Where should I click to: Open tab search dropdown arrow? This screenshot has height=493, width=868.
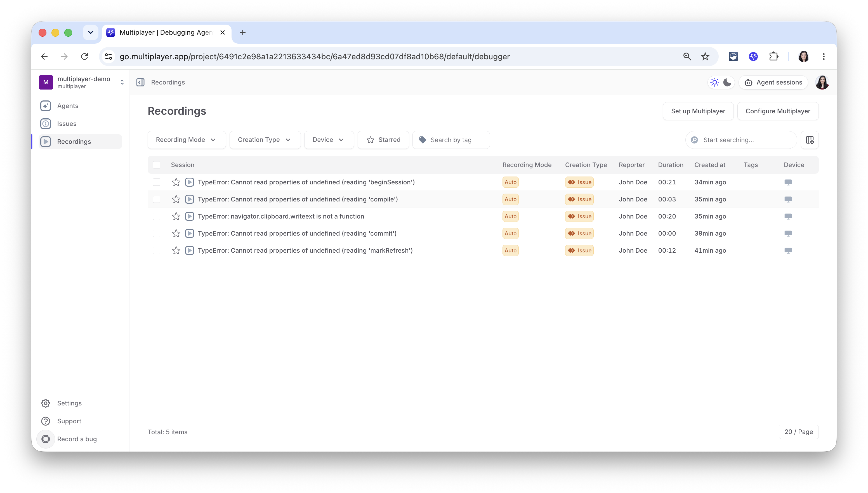[x=90, y=32]
